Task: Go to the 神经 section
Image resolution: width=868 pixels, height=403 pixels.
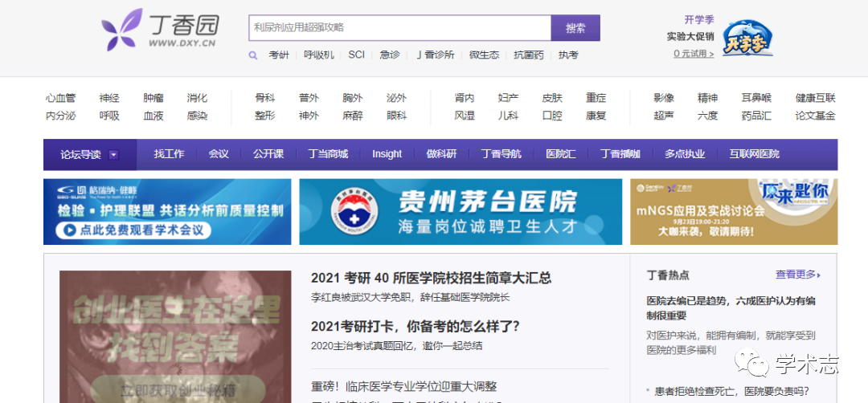Action: [x=109, y=99]
